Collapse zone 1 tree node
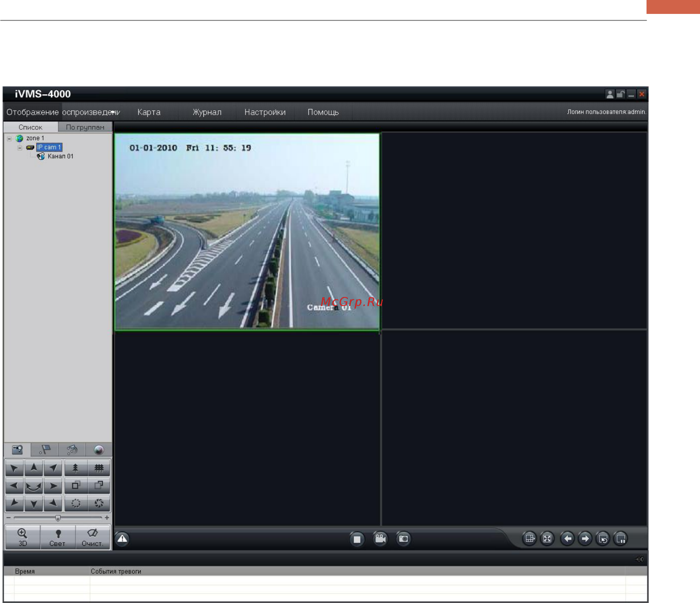The height and width of the screenshot is (603, 700). [9, 138]
